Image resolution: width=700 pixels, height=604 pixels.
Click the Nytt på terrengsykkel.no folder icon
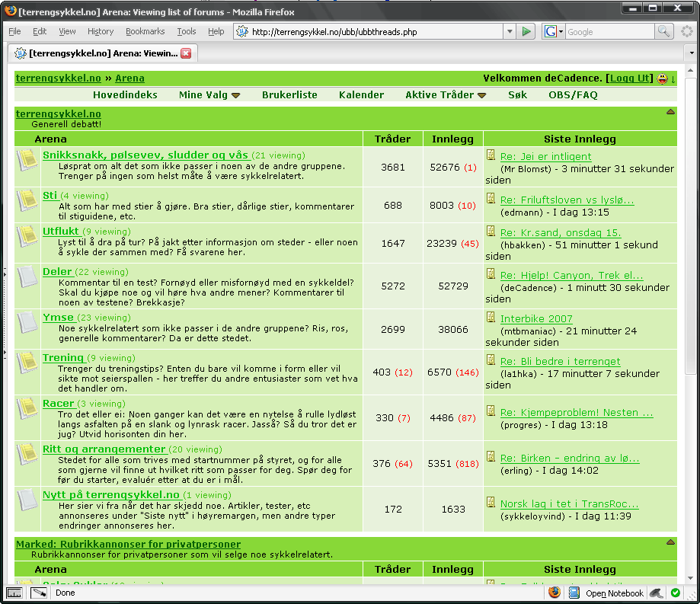click(x=27, y=500)
